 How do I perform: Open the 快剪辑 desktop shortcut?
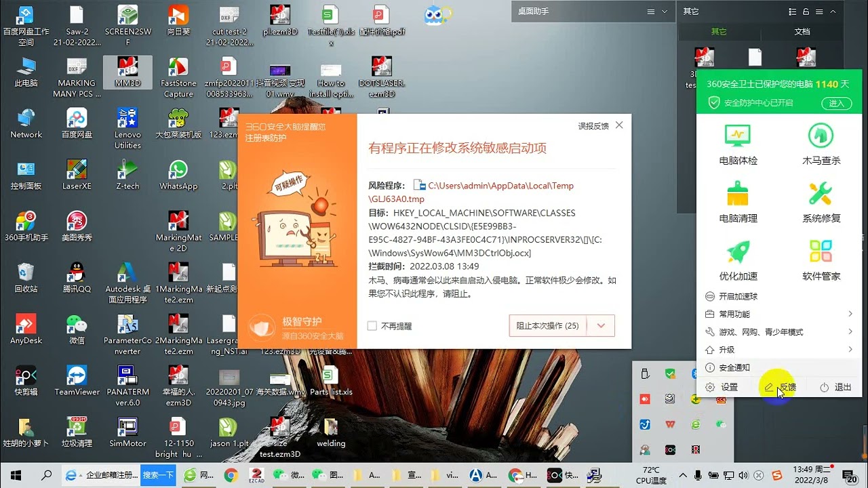click(x=26, y=381)
